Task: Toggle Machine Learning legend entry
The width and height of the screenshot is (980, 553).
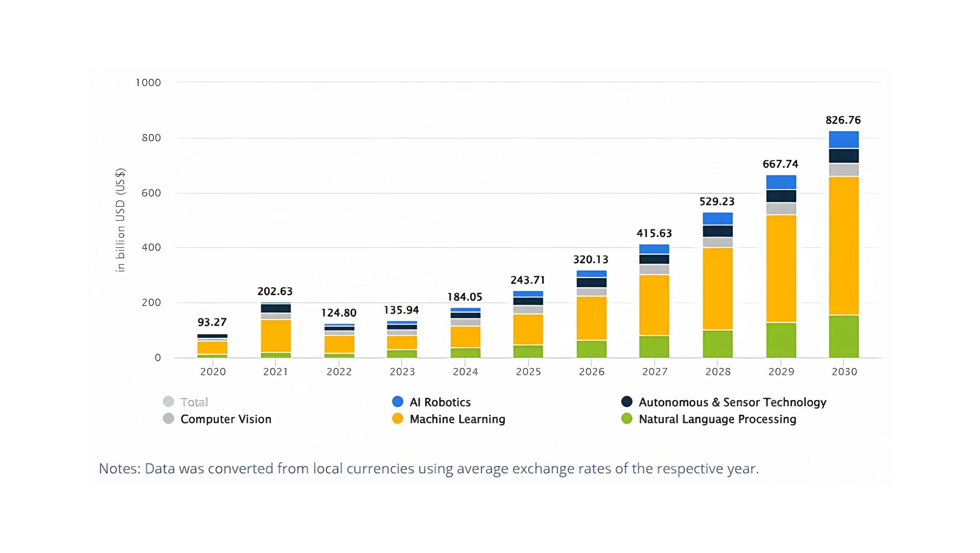Action: tap(448, 419)
